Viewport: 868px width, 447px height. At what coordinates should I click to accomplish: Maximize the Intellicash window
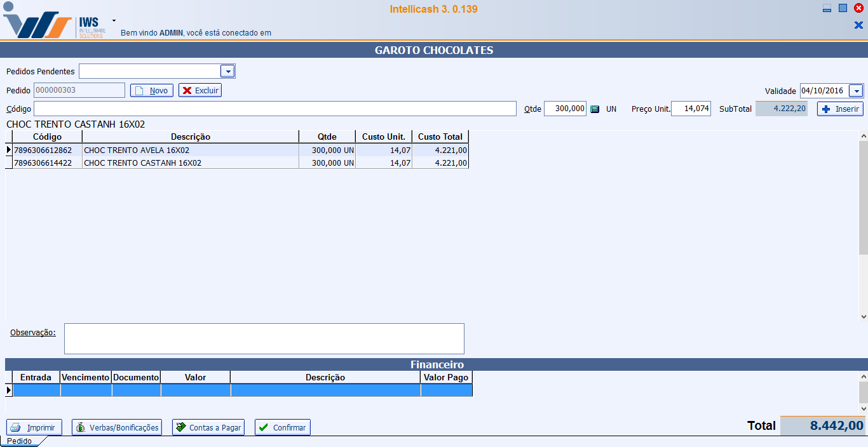pos(843,8)
